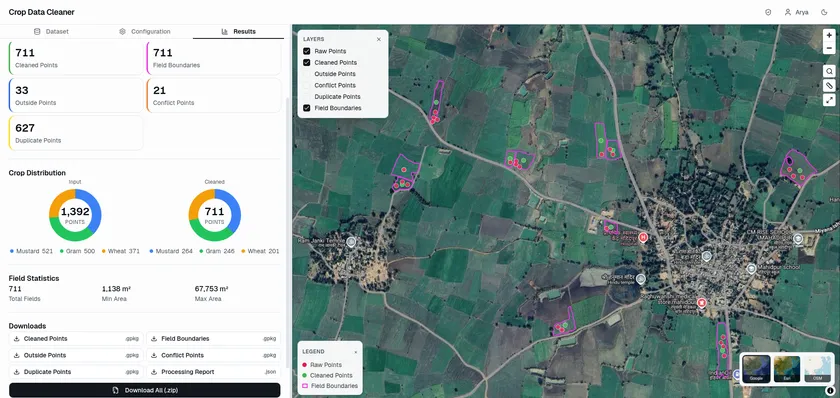Toggle the Raw Points layer checkbox
This screenshot has width=840, height=398.
(x=306, y=51)
